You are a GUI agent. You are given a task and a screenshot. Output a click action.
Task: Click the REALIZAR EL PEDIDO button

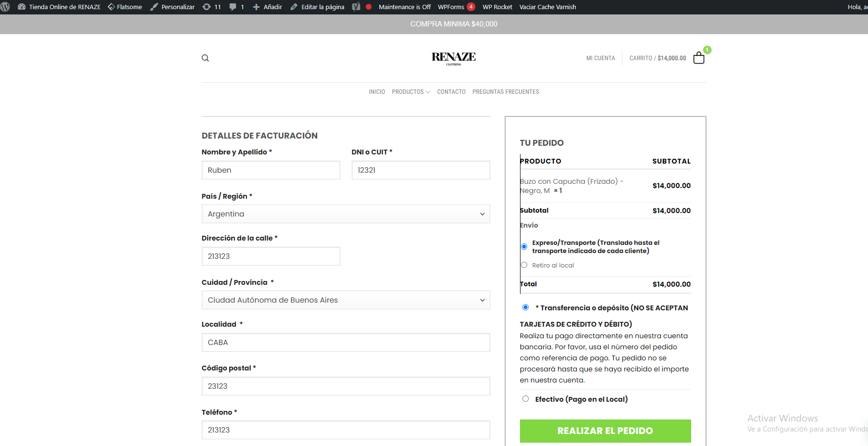pos(605,431)
